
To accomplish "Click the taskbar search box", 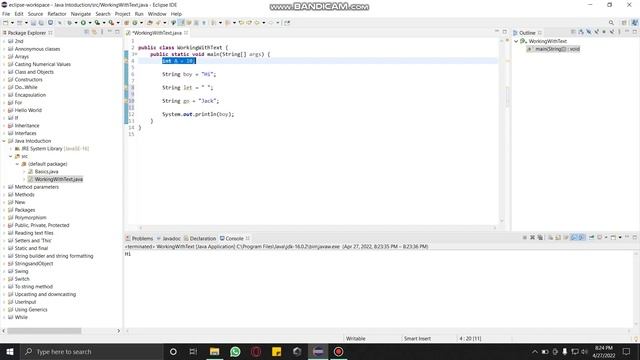I will click(91, 351).
